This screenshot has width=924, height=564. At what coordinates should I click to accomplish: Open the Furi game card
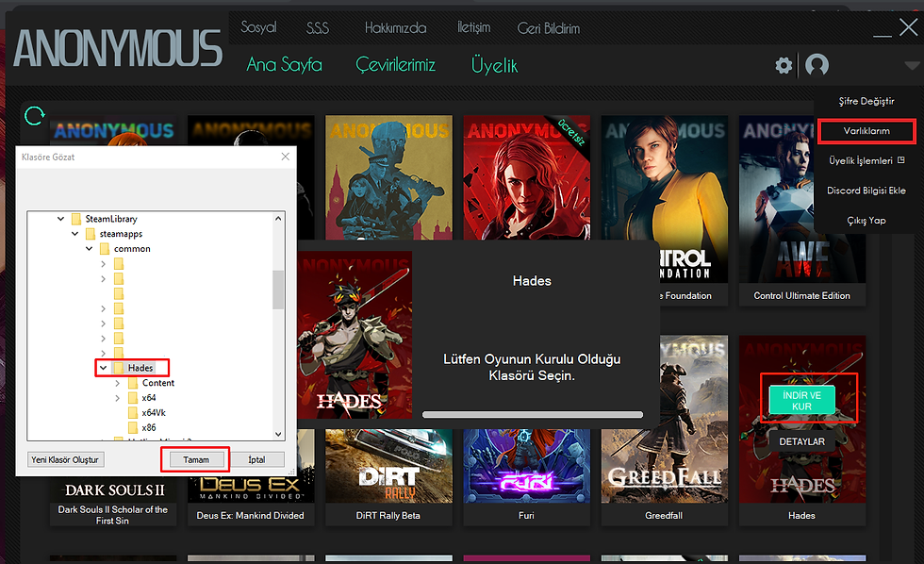pyautogui.click(x=526, y=476)
